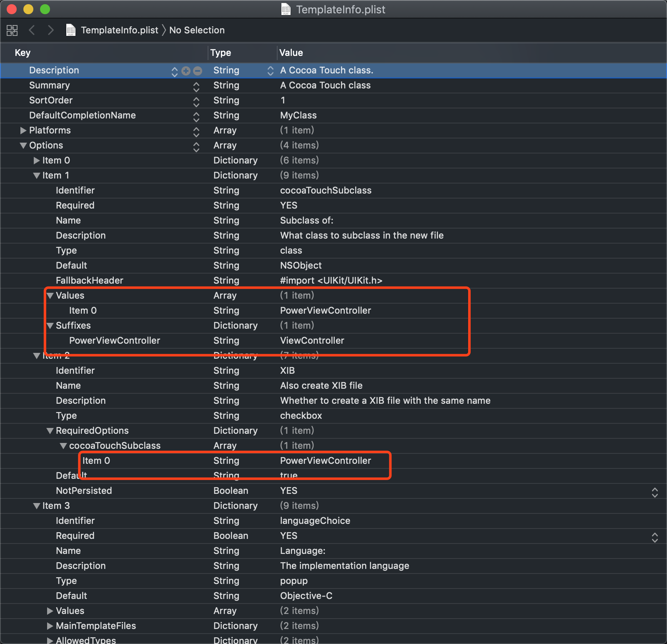
Task: Click the XIB identifier value
Action: tap(288, 370)
